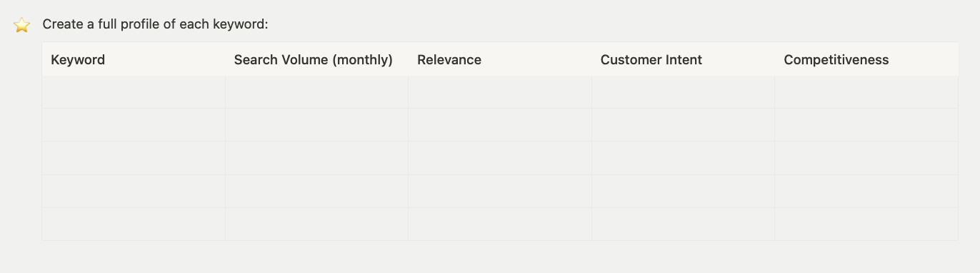
Task: Select the Keyword column header
Action: (x=134, y=59)
